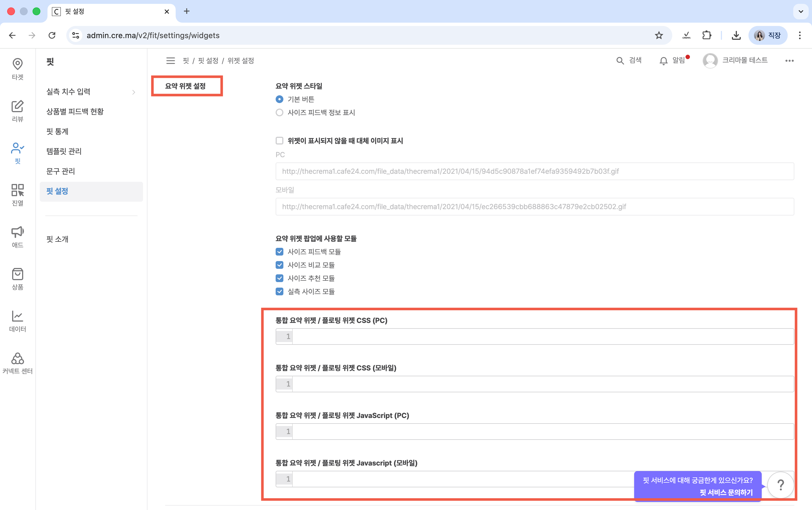Open the 데이터 section in the sidebar

click(x=17, y=321)
